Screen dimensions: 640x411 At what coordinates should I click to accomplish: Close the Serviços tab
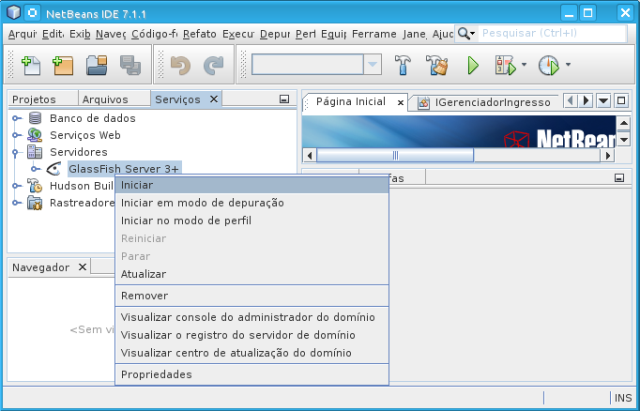pos(214,100)
